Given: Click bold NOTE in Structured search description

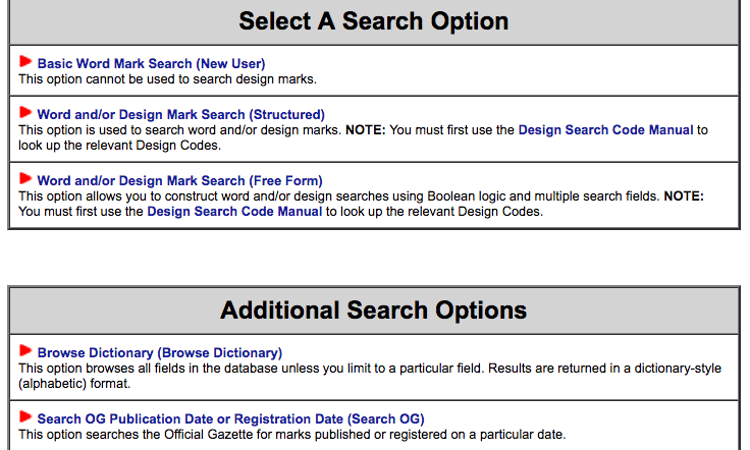Looking at the screenshot, I should click(370, 130).
